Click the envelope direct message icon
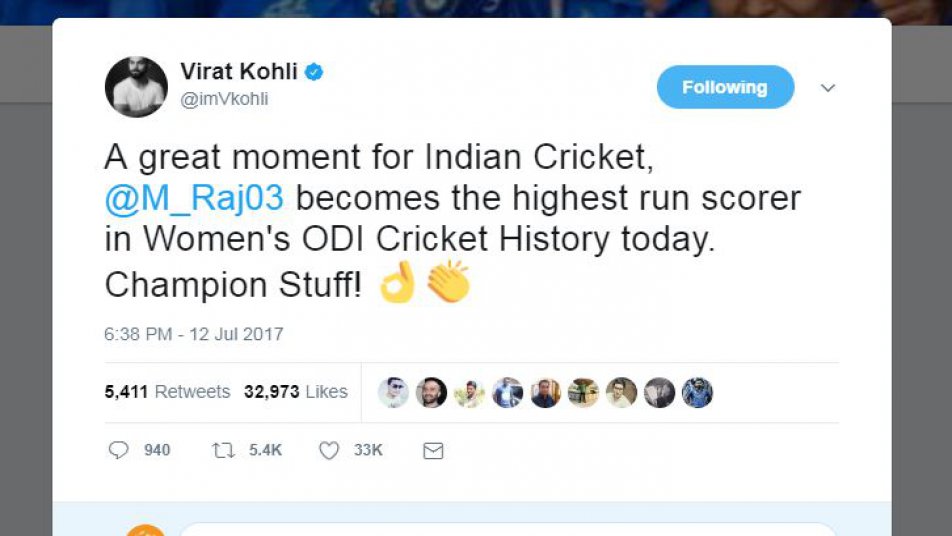 pos(433,451)
